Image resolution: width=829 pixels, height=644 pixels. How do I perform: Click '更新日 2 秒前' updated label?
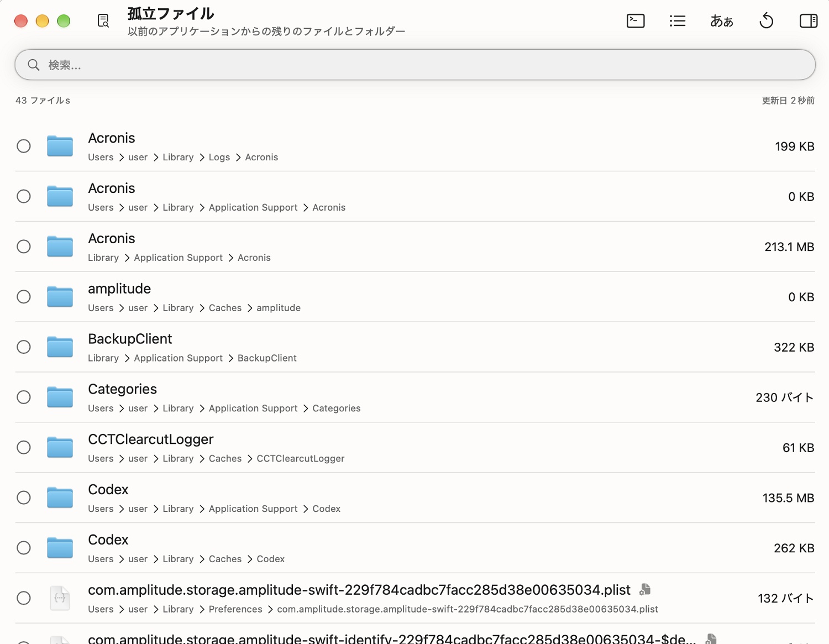point(788,101)
